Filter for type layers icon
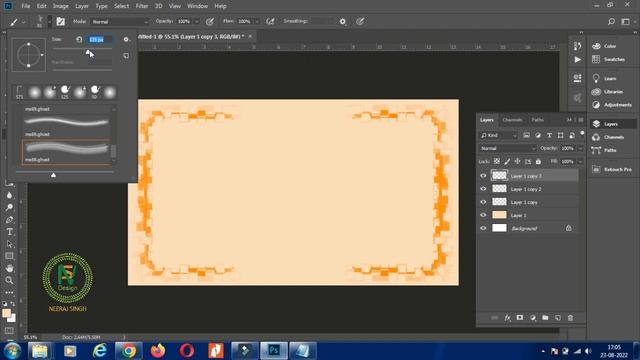The height and width of the screenshot is (360, 640). (549, 135)
